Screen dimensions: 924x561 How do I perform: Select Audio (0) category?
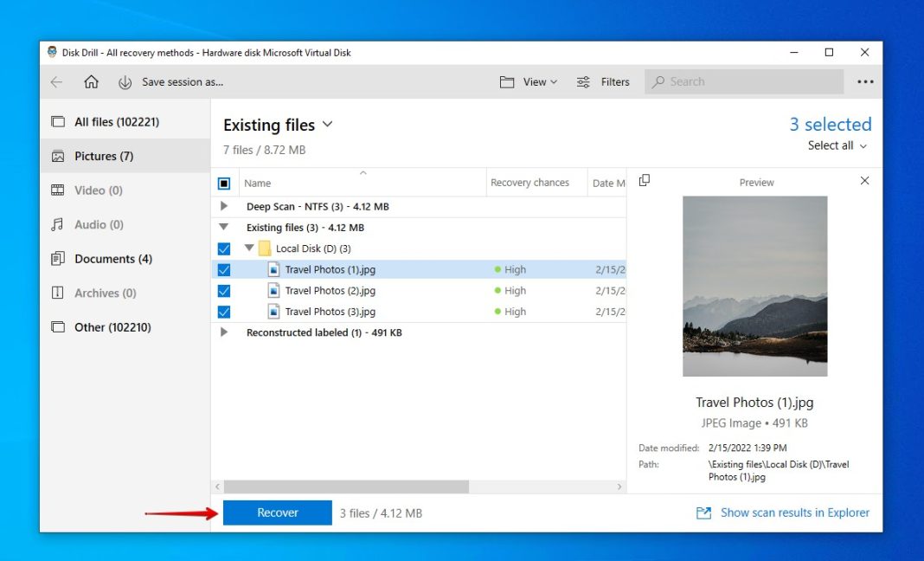coord(125,224)
